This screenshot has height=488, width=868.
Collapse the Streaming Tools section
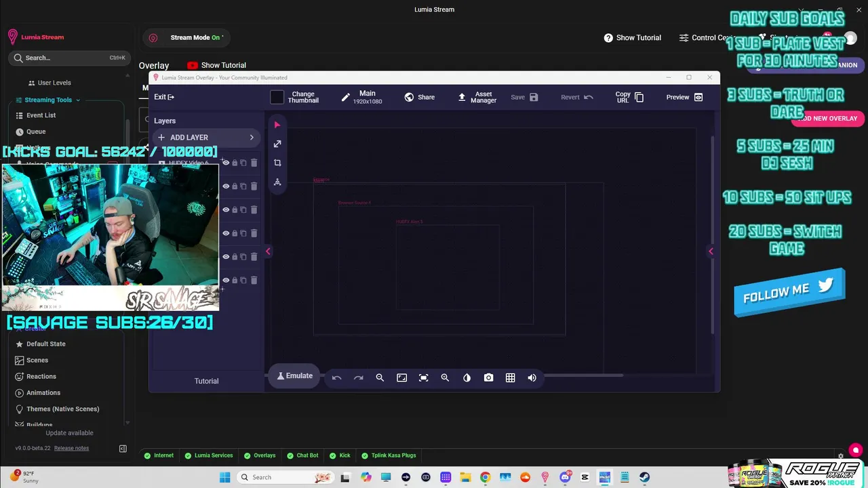click(48, 100)
